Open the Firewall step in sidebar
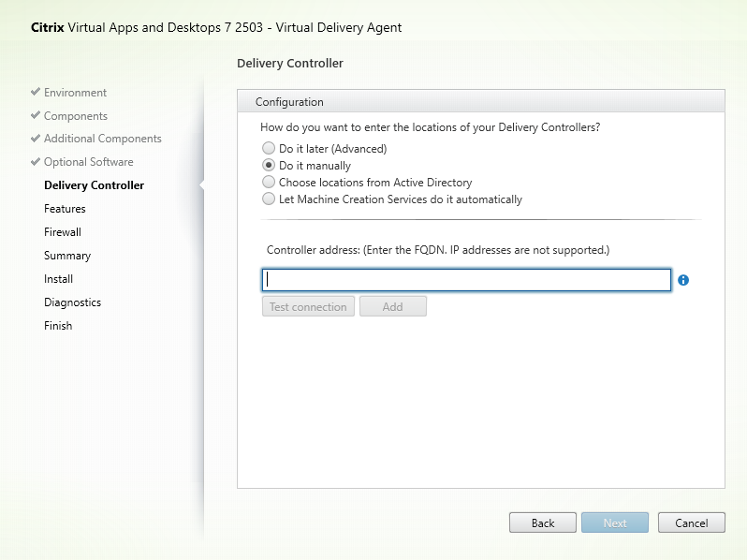 [63, 232]
